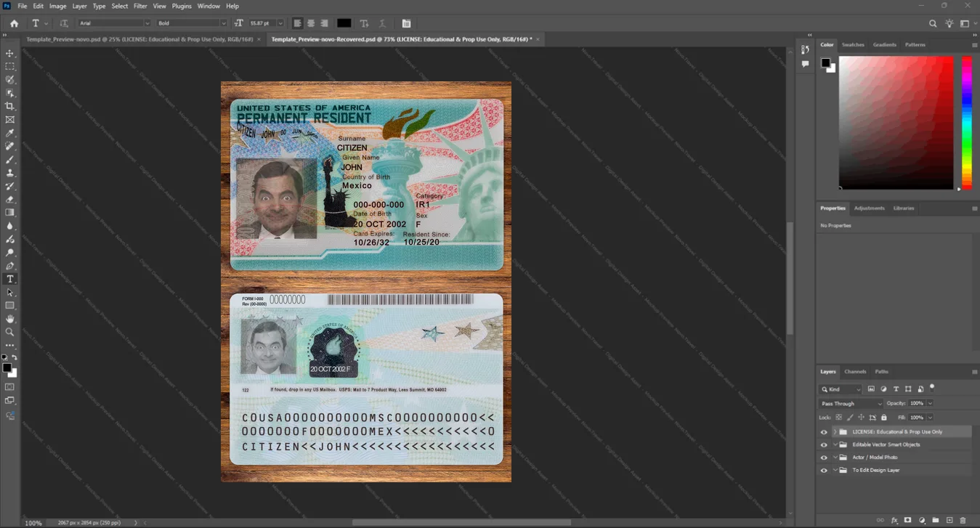
Task: Click the delete layer trash icon
Action: 963,520
